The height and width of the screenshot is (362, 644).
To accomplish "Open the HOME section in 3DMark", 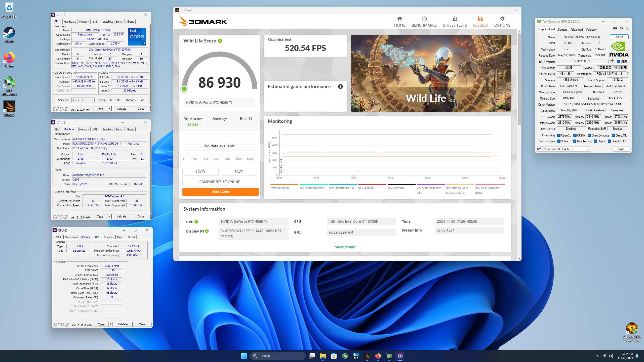I will [x=399, y=22].
